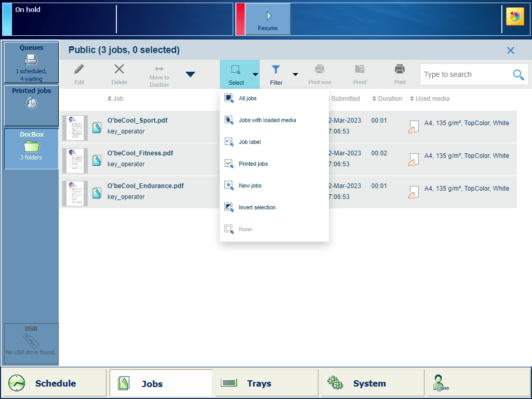Click the 00:02 duration value

tap(379, 153)
